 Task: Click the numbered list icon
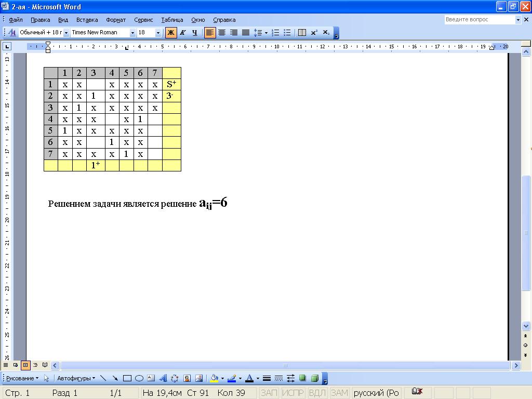coord(275,33)
